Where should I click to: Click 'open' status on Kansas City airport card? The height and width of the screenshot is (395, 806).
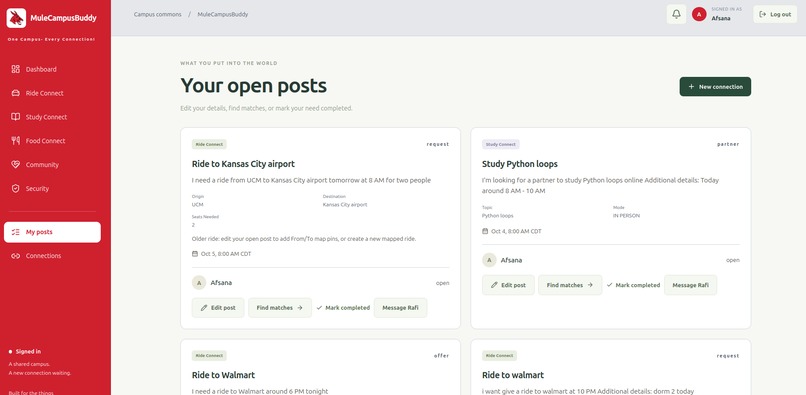443,283
